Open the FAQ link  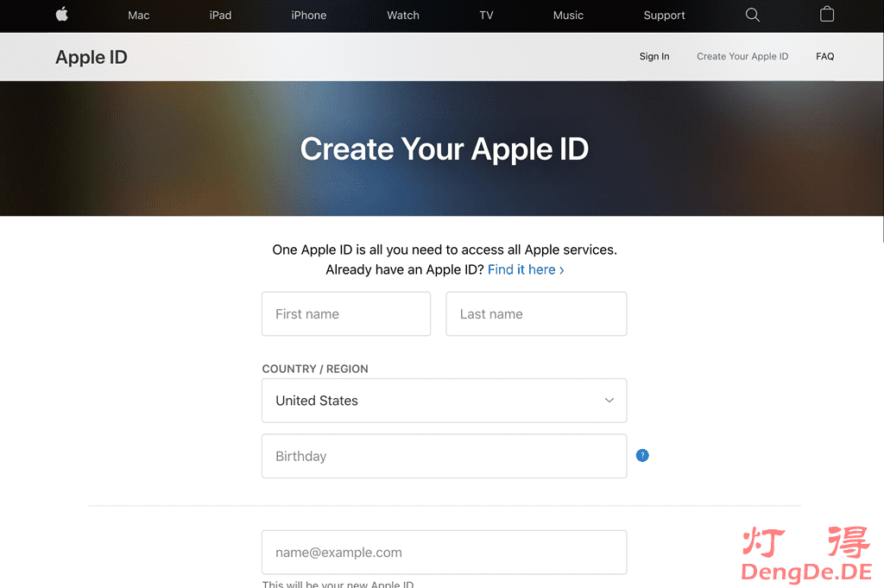pos(824,56)
